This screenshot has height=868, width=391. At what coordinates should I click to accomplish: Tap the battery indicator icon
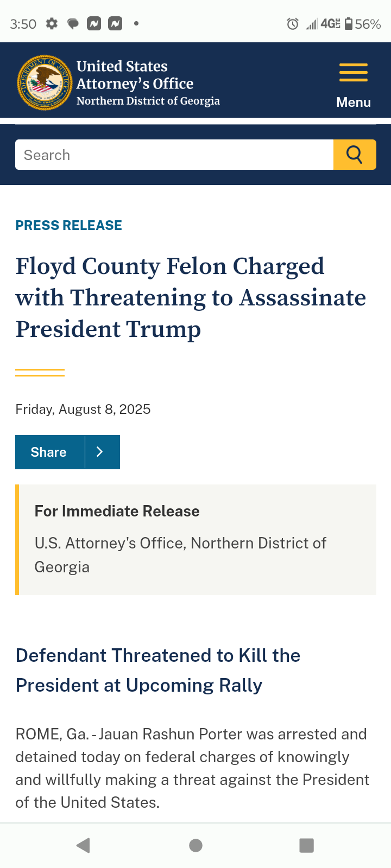pyautogui.click(x=349, y=24)
